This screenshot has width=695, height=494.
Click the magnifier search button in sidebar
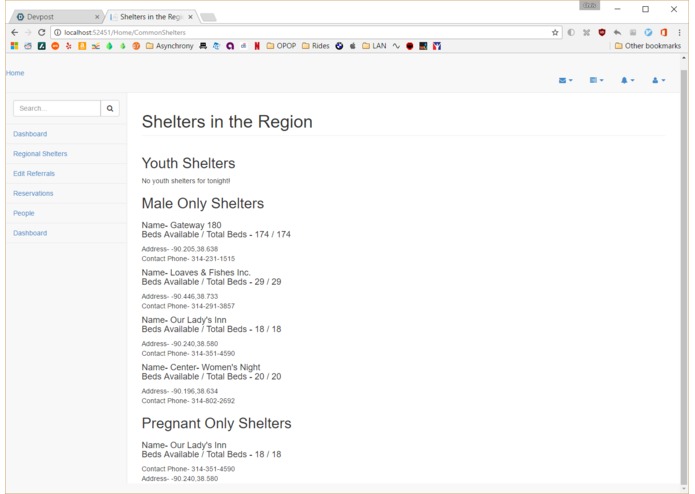pyautogui.click(x=110, y=108)
